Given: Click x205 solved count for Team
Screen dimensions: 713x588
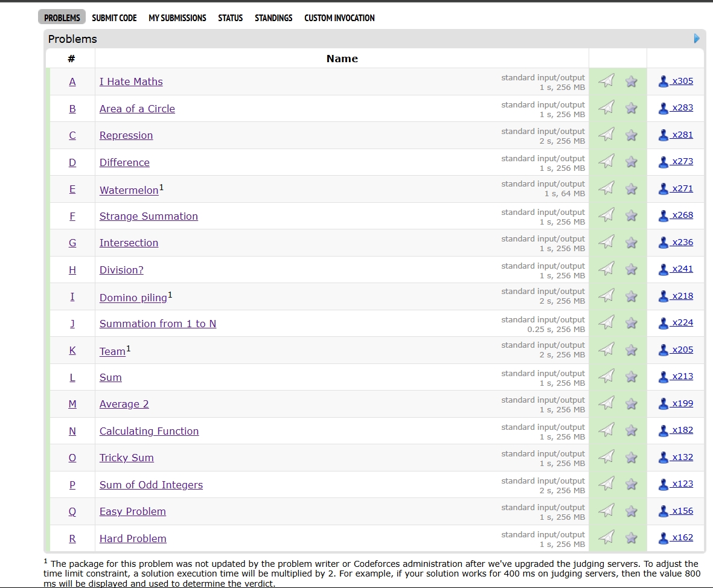Looking at the screenshot, I should point(676,350).
